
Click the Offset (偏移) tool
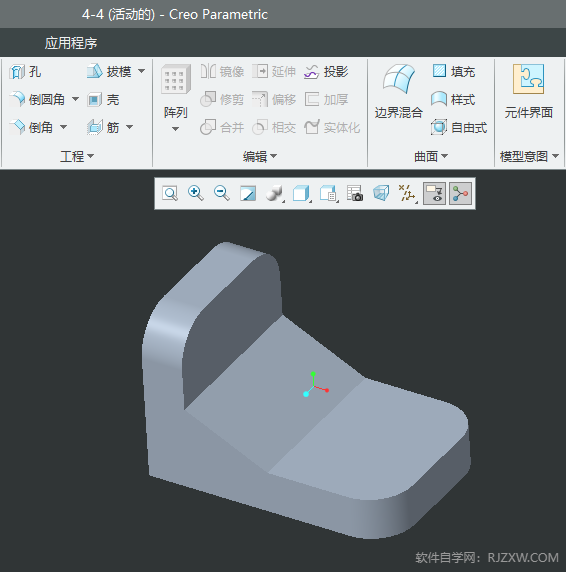(x=274, y=99)
